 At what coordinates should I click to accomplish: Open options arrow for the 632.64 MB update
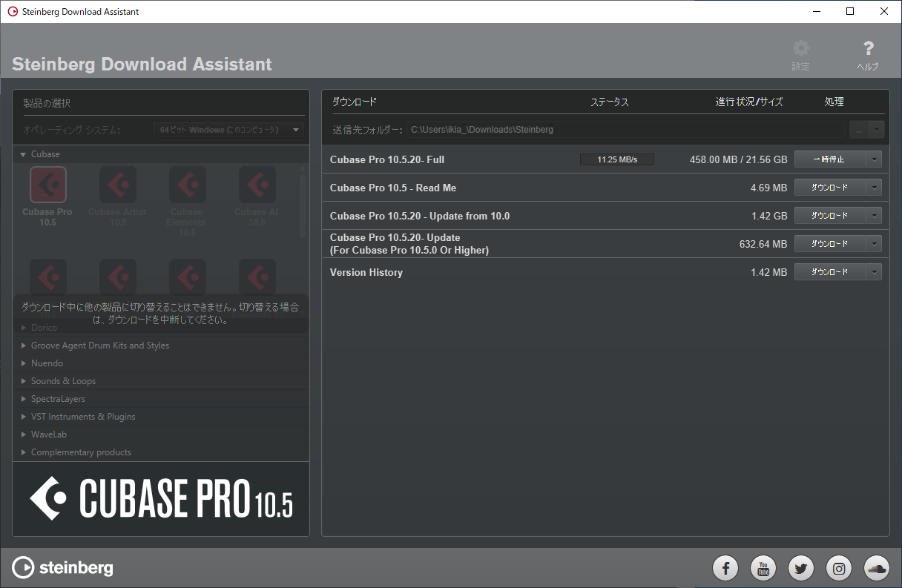coord(875,244)
